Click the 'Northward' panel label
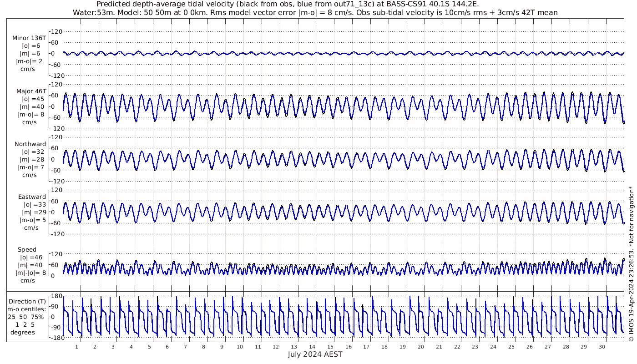Screen dimensions: 637x364 (30, 144)
